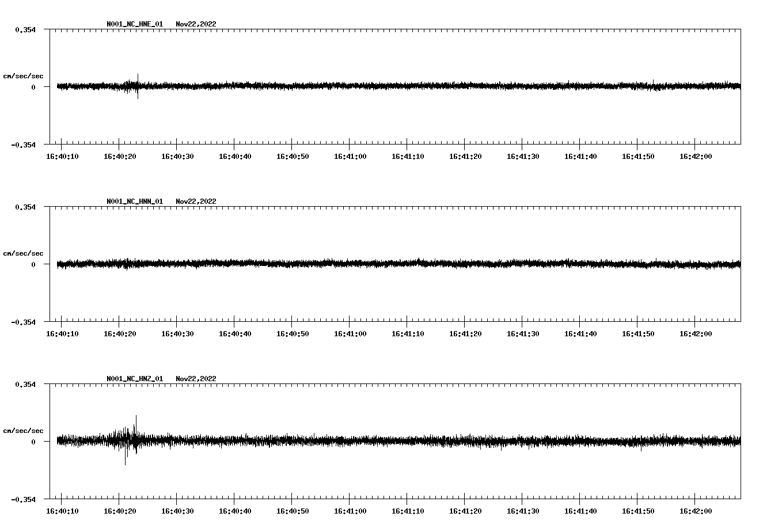Select Nov22,2022 date on HNE plot
This screenshot has height=532, width=782.
pos(196,24)
